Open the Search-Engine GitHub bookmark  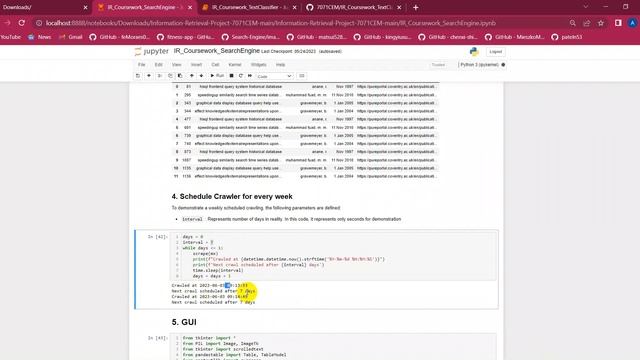[251, 37]
